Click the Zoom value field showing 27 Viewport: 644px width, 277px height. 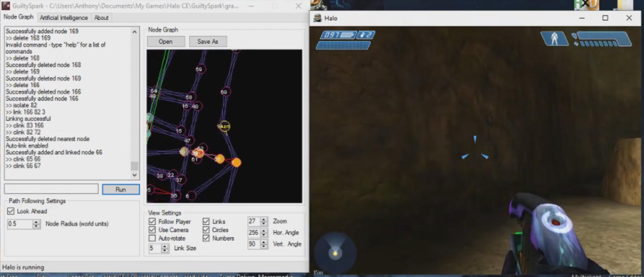click(x=254, y=222)
